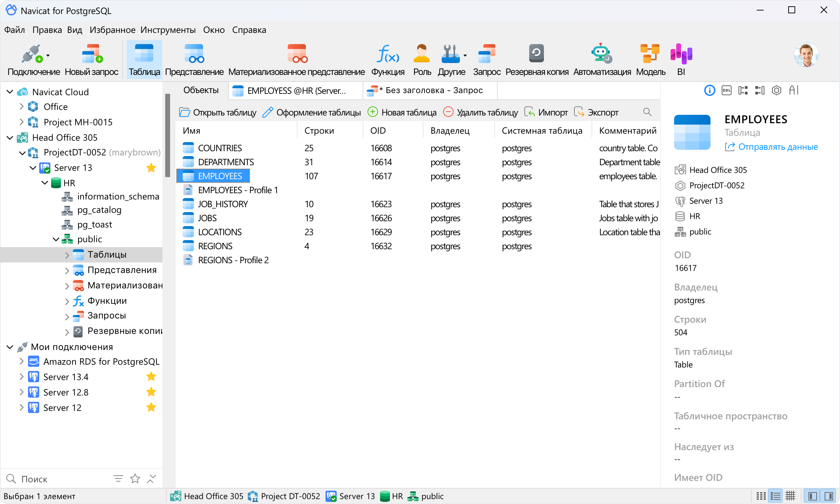Image resolution: width=840 pixels, height=504 pixels.
Task: Click Открыть таблицу button
Action: 218,112
